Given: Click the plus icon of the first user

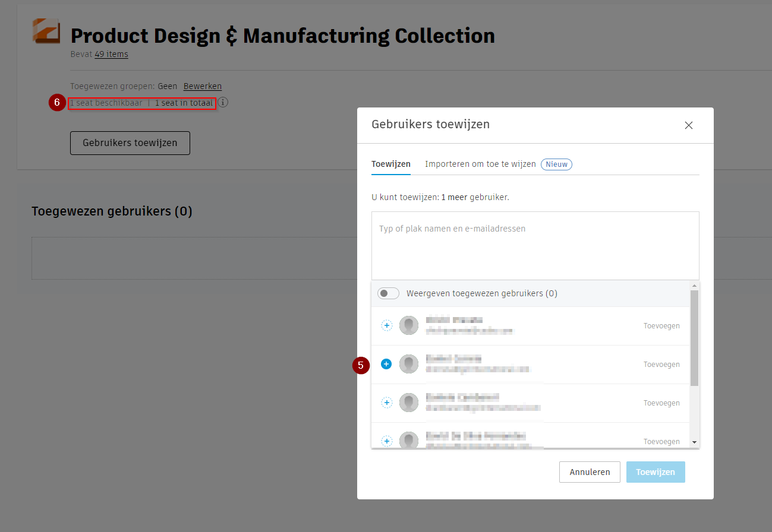Looking at the screenshot, I should (386, 325).
